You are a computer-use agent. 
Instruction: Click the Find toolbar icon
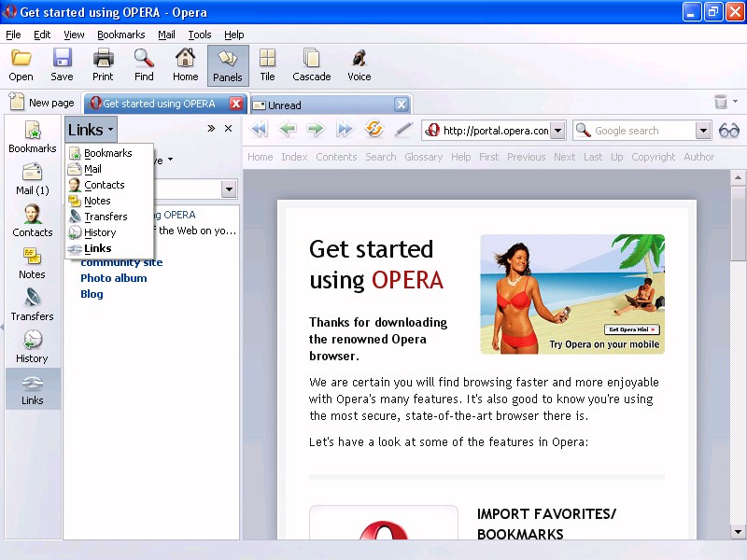(x=144, y=65)
